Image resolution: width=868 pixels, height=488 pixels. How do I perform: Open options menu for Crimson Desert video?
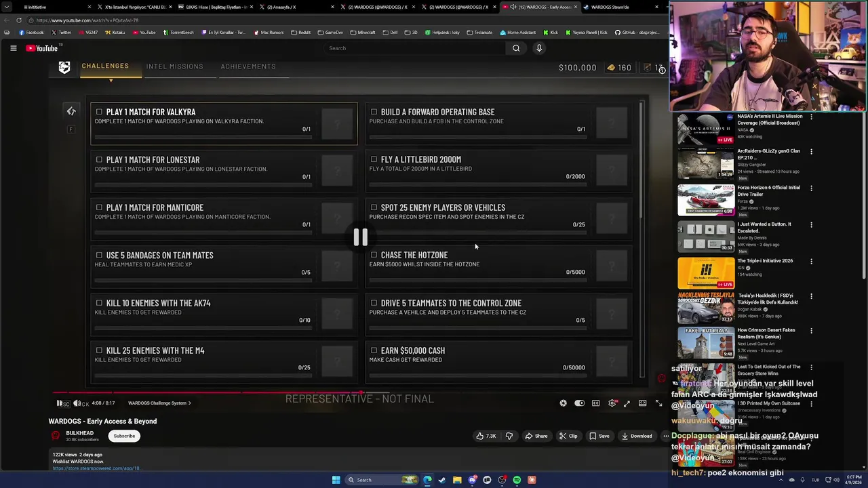coord(811,331)
